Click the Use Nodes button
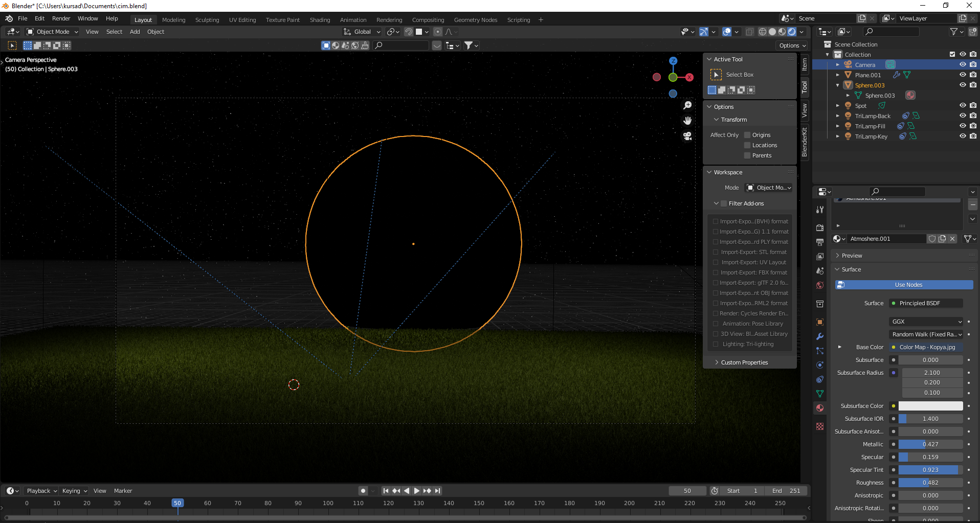Image resolution: width=980 pixels, height=523 pixels. click(x=908, y=285)
